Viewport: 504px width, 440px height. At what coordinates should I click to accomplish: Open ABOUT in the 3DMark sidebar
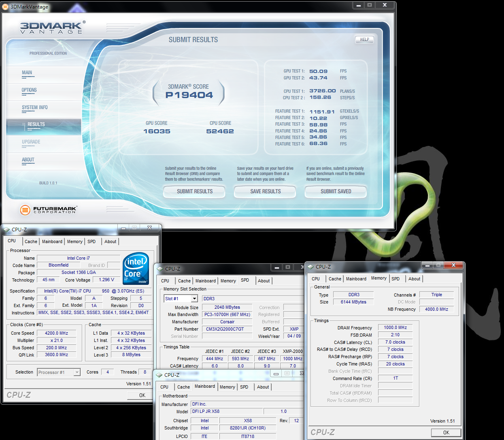pyautogui.click(x=28, y=160)
